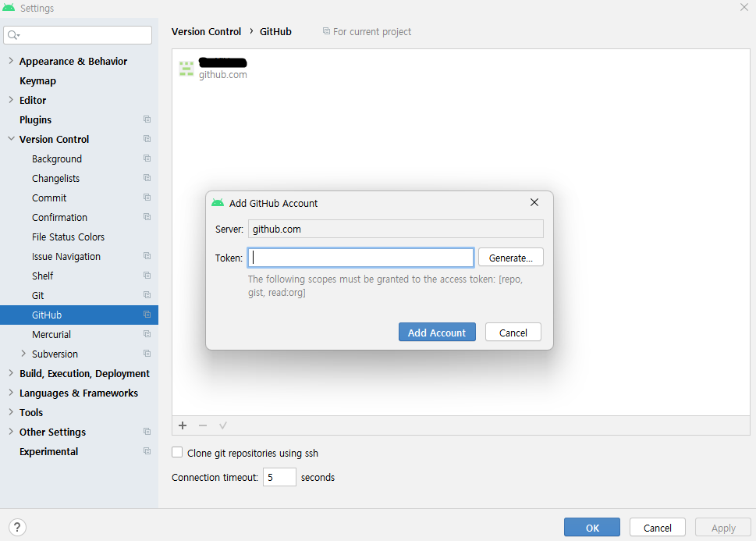756x541 pixels.
Task: Collapse the Version Control section
Action: 11,139
